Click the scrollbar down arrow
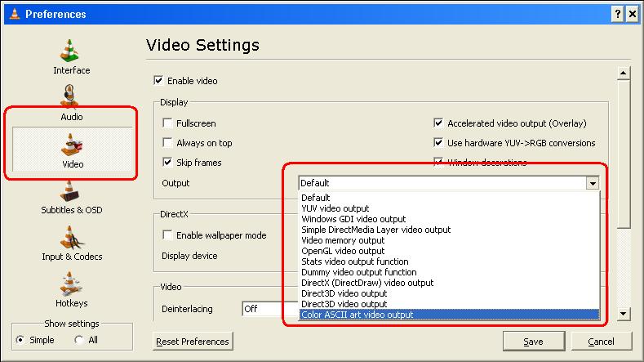 [x=623, y=314]
